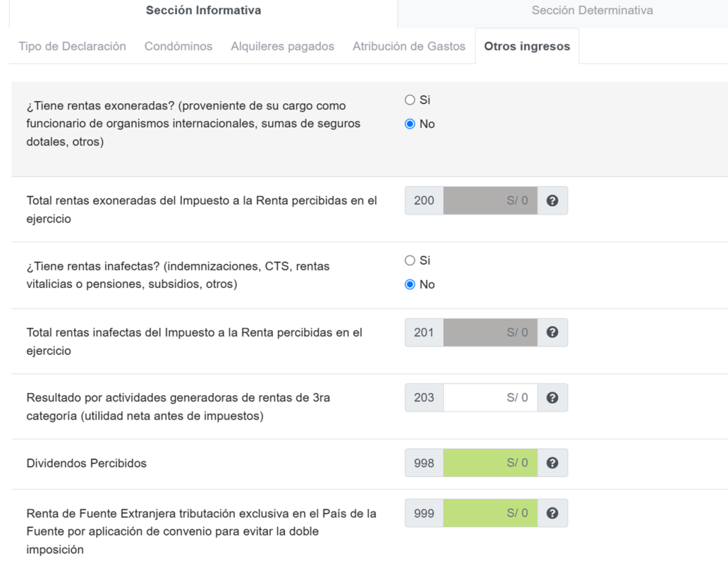Click the green field 999 amount
Screen dimensions: 728x561
491,513
